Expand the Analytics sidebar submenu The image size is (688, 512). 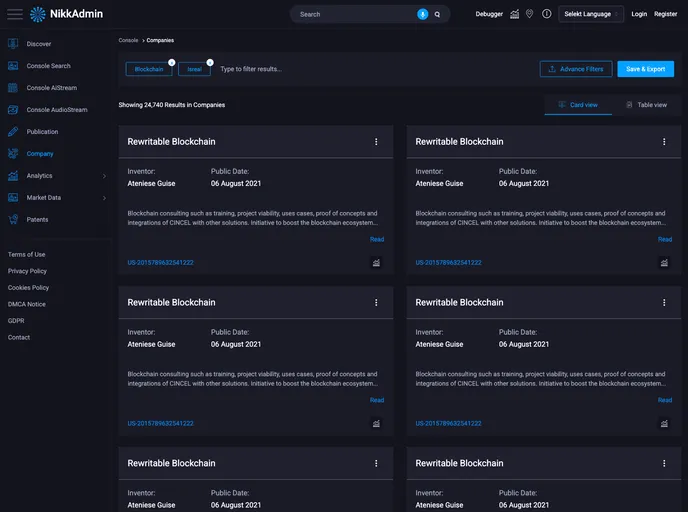tap(104, 176)
